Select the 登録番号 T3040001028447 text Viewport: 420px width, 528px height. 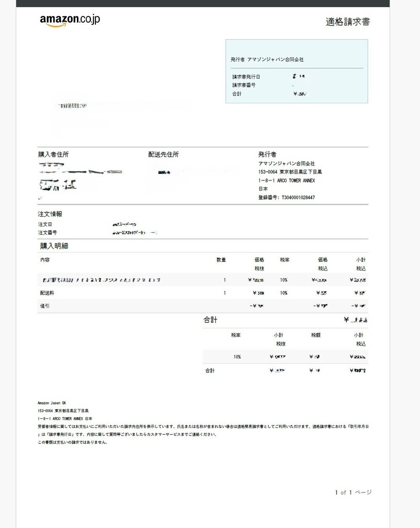(285, 197)
